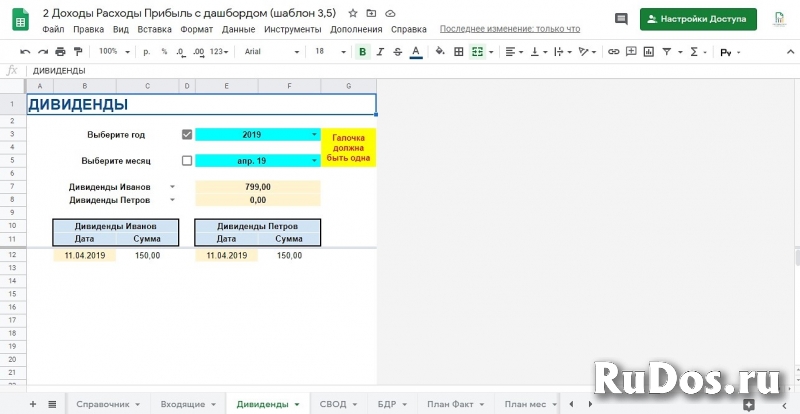Star this document
The height and width of the screenshot is (414, 800).
click(352, 13)
